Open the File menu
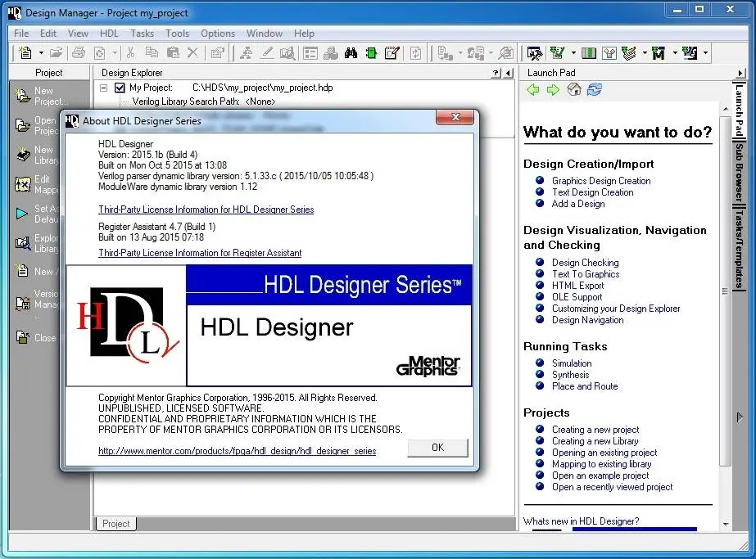Screen dimensions: 756x559 21,34
